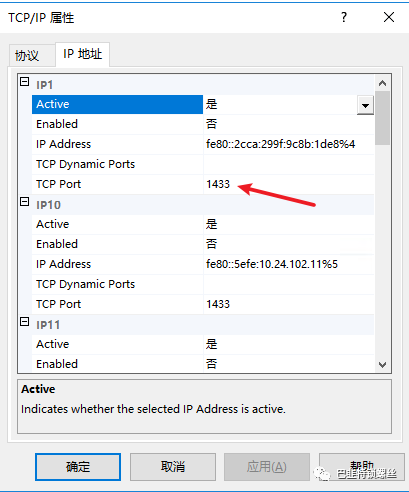Select the IP10 Enabled row
409x492 pixels.
(203, 244)
